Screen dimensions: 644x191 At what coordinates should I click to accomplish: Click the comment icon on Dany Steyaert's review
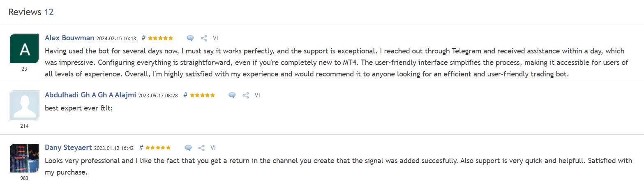[188, 148]
